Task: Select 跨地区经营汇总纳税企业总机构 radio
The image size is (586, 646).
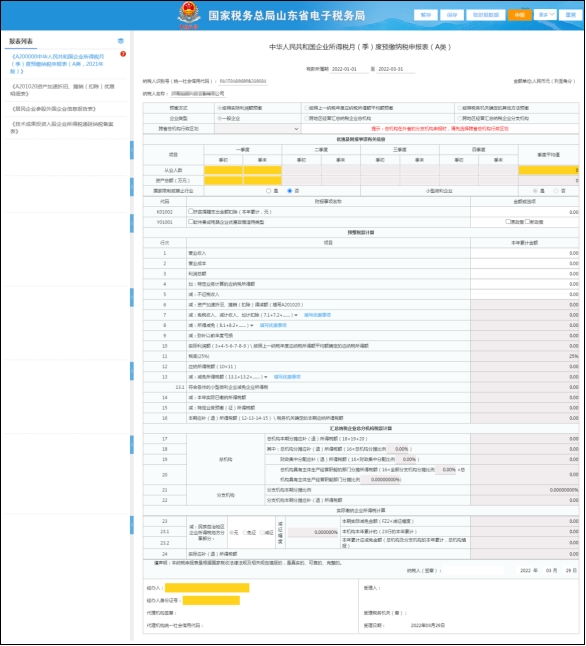Action: click(306, 118)
